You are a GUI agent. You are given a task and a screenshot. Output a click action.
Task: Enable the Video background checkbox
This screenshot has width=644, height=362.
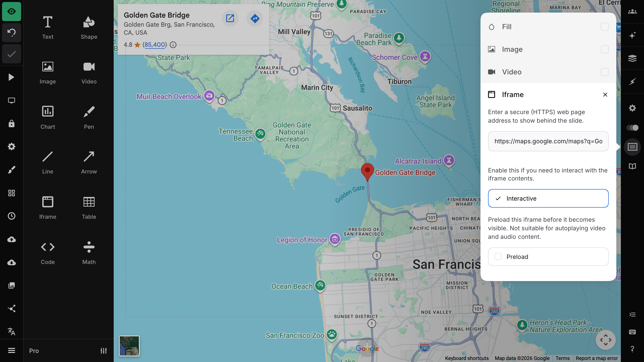605,72
